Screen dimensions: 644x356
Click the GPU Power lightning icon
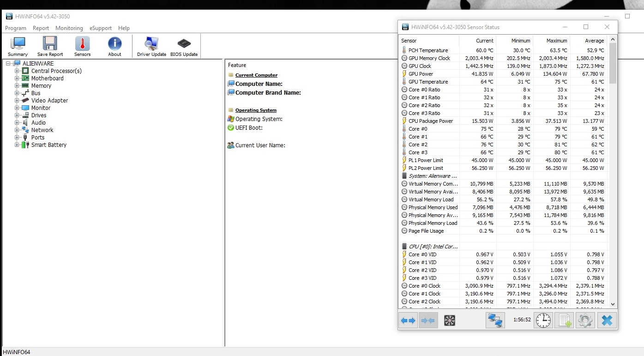coord(404,74)
